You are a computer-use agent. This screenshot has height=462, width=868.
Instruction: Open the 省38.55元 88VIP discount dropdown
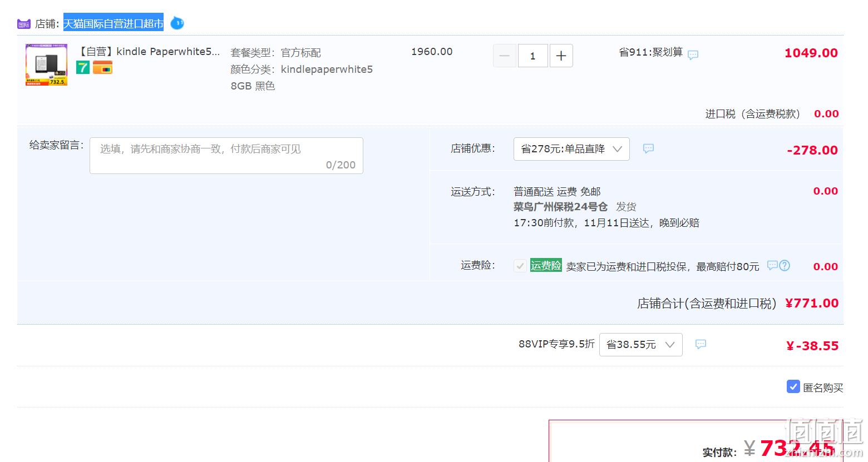(x=640, y=345)
